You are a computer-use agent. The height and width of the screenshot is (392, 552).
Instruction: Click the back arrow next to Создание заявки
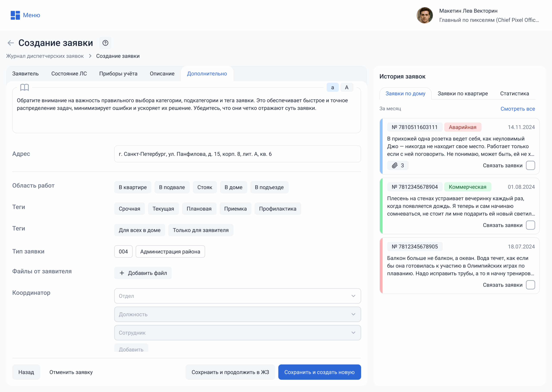(11, 43)
